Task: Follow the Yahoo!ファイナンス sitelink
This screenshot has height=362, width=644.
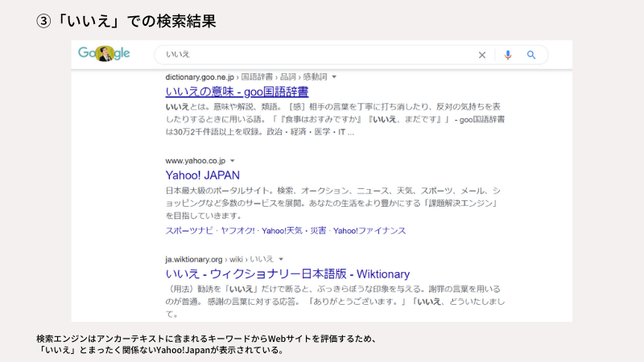Action: [x=369, y=231]
